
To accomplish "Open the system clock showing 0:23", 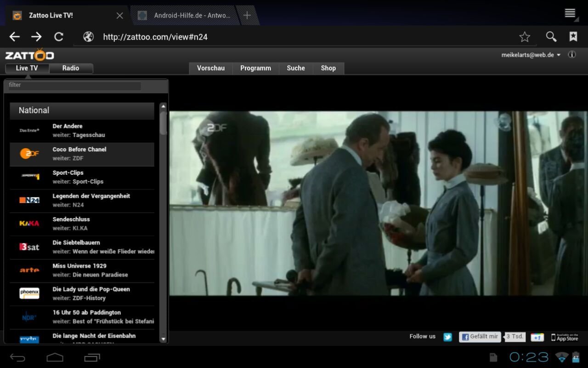I will click(529, 357).
